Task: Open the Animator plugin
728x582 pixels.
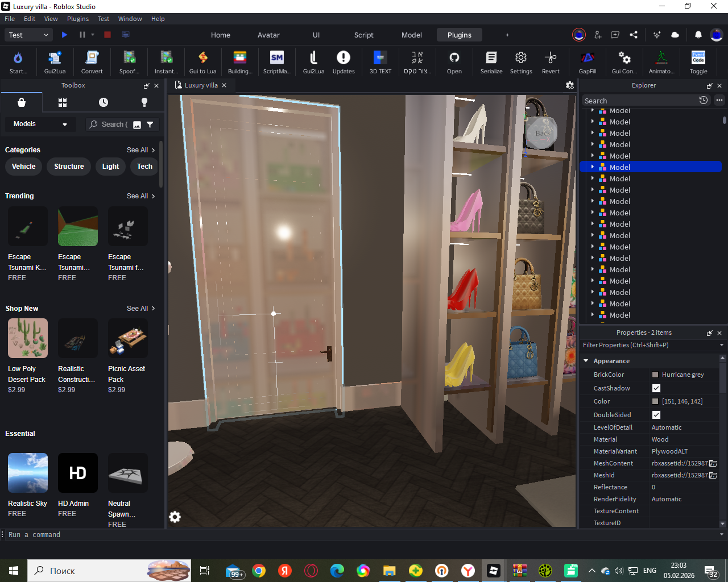Action: pos(661,62)
